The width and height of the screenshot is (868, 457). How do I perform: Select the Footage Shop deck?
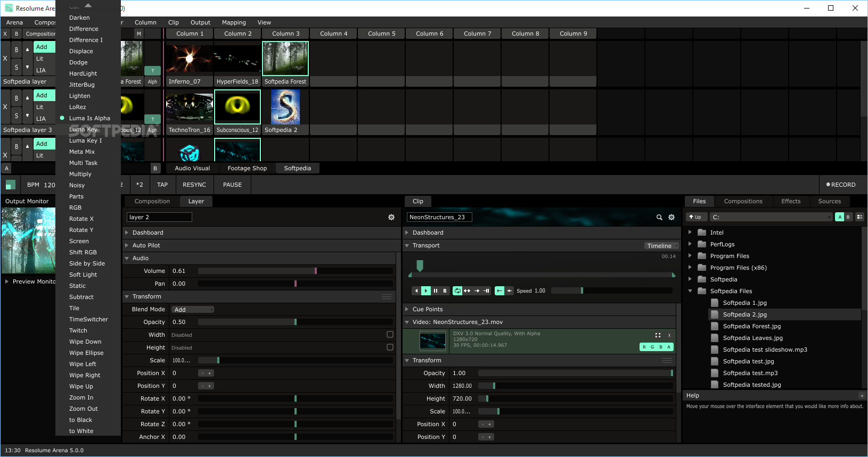pos(247,168)
